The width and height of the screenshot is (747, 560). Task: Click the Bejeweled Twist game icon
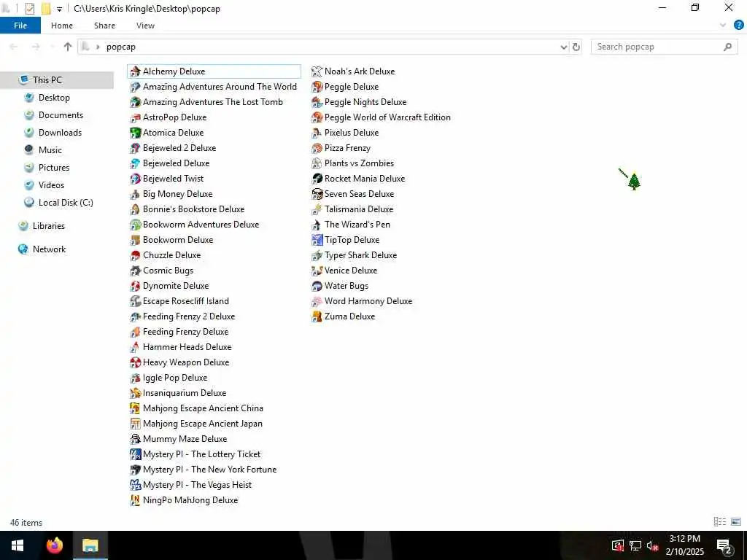coord(135,179)
